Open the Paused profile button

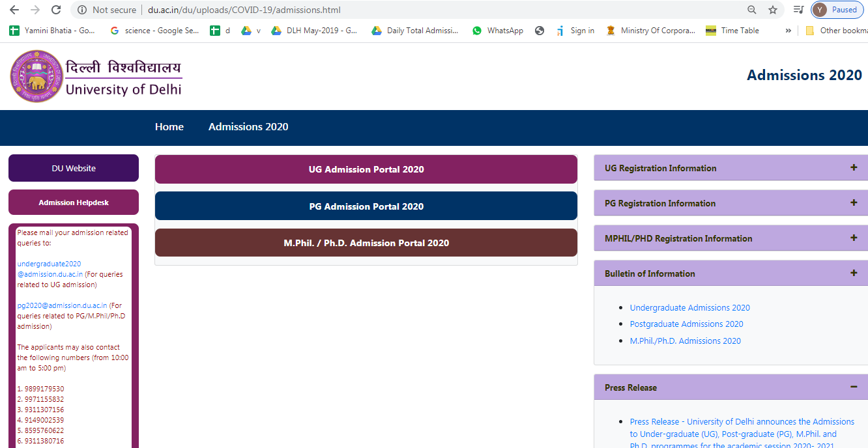(x=837, y=10)
